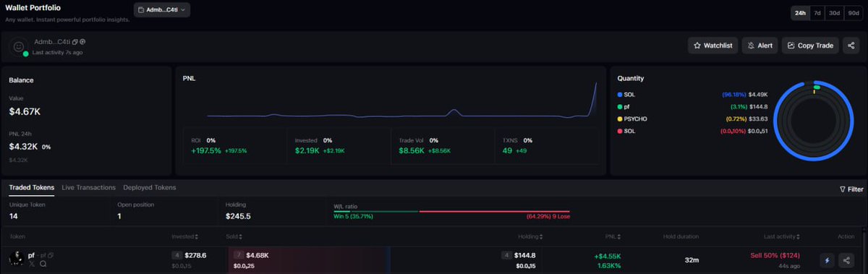Click the blue SOL legend dot in Quantity
This screenshot has width=868, height=274.
620,95
